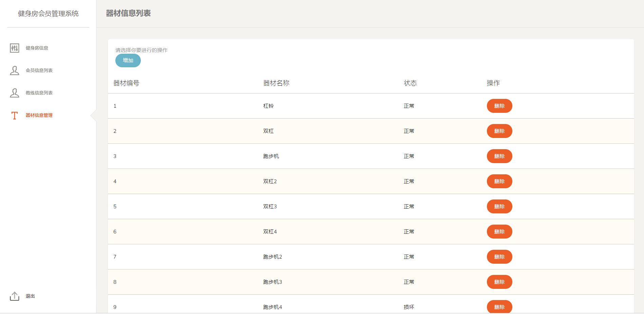
Task: Open 健身房信息 in the sidebar
Action: pos(37,48)
